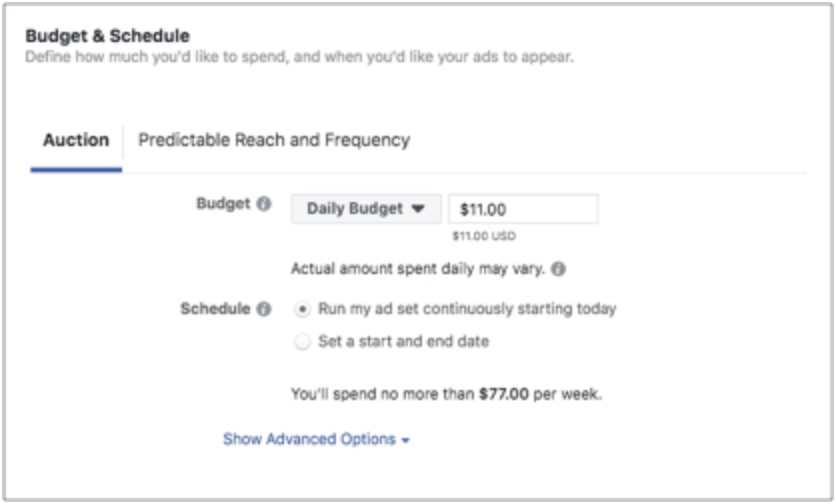Open the Daily Budget dropdown
The image size is (836, 504).
(x=365, y=209)
